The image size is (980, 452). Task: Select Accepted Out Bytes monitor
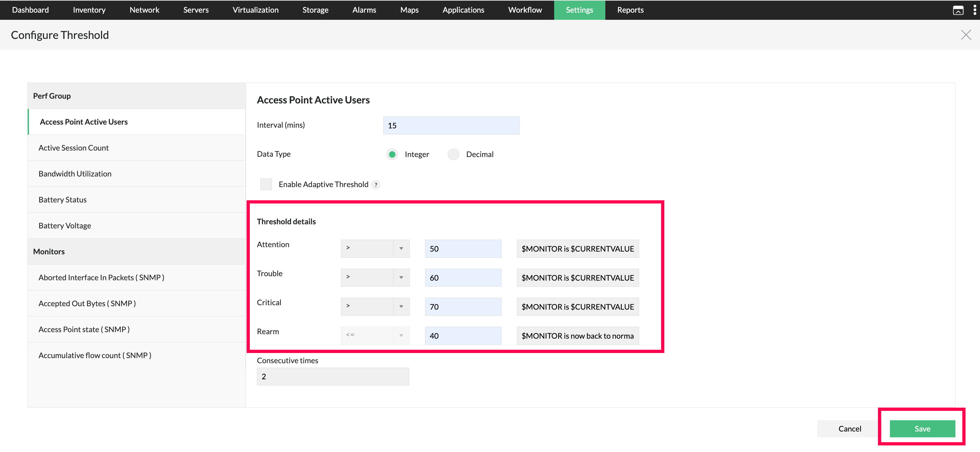pyautogui.click(x=137, y=303)
